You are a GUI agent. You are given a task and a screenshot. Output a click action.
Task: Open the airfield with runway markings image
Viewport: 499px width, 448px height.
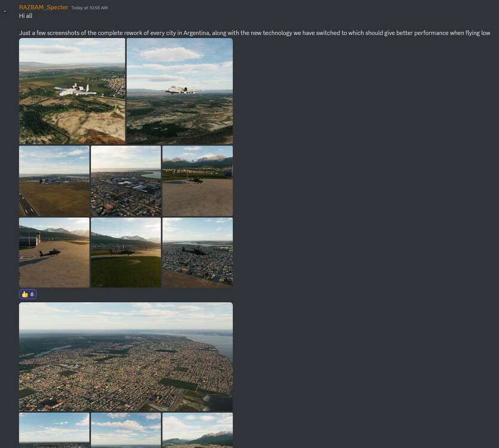click(54, 181)
